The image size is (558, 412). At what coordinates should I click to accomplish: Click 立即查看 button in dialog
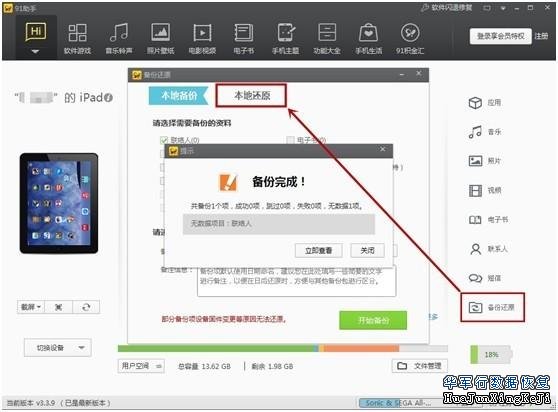(319, 251)
